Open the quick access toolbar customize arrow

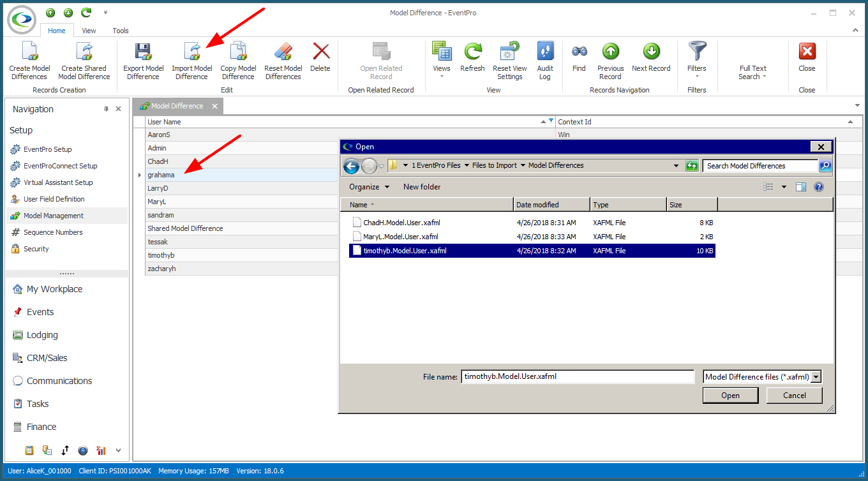point(105,13)
